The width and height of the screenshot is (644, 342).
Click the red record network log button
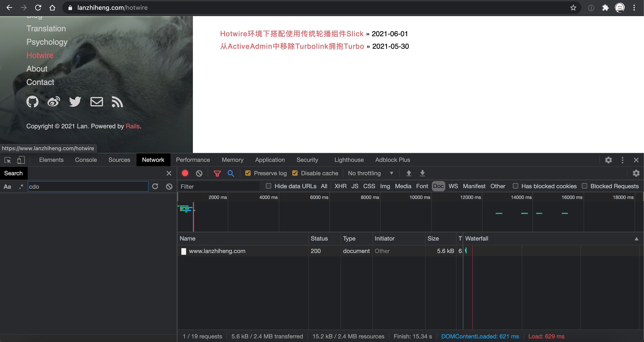tap(185, 173)
